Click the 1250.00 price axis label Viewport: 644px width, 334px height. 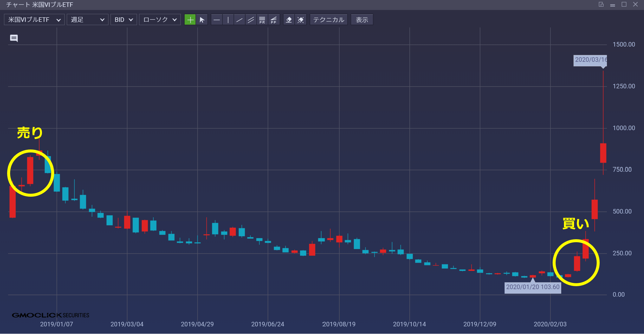point(624,86)
